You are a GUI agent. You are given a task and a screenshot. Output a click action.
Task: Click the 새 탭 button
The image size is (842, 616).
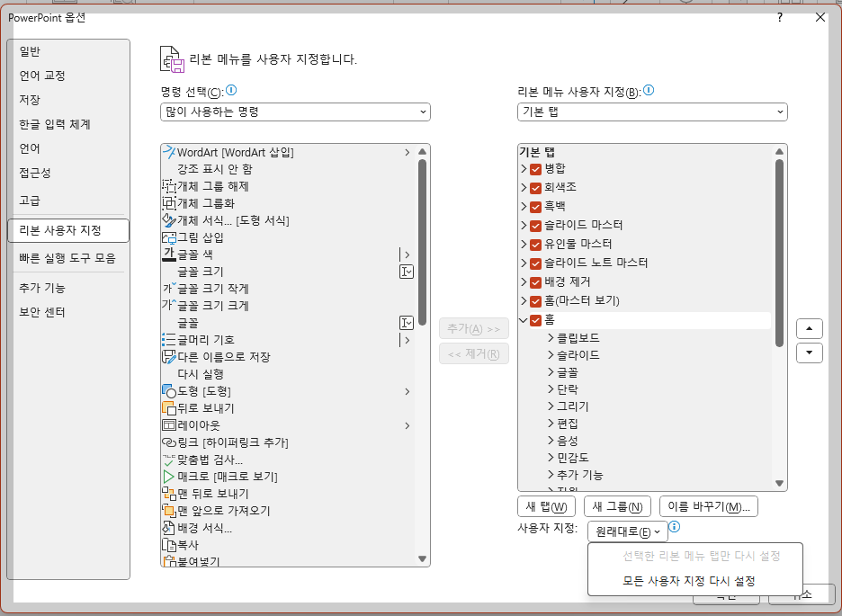pos(546,506)
